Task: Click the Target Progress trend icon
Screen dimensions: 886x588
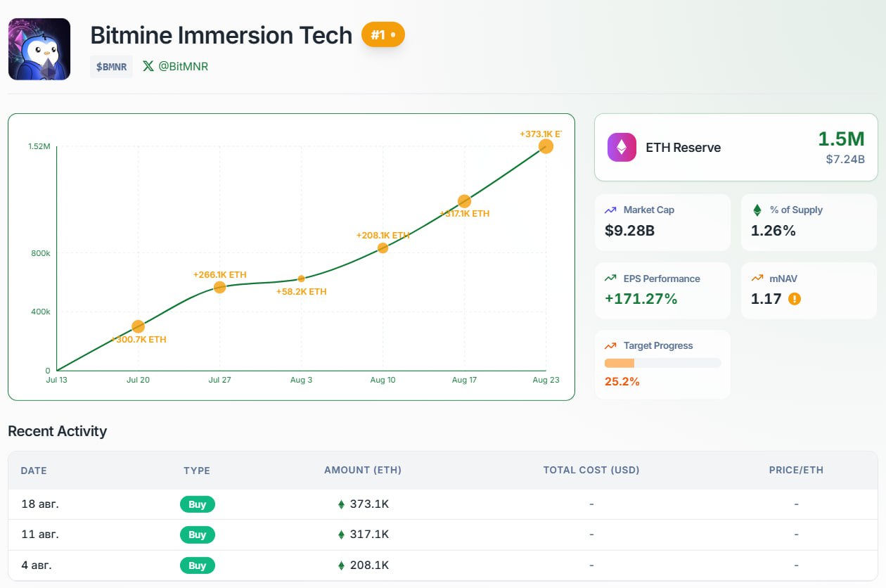Action: [610, 345]
